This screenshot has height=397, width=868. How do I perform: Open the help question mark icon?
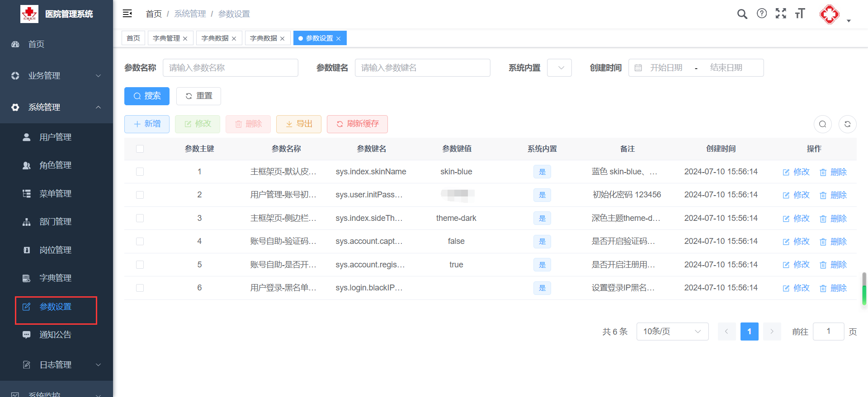[x=762, y=14]
